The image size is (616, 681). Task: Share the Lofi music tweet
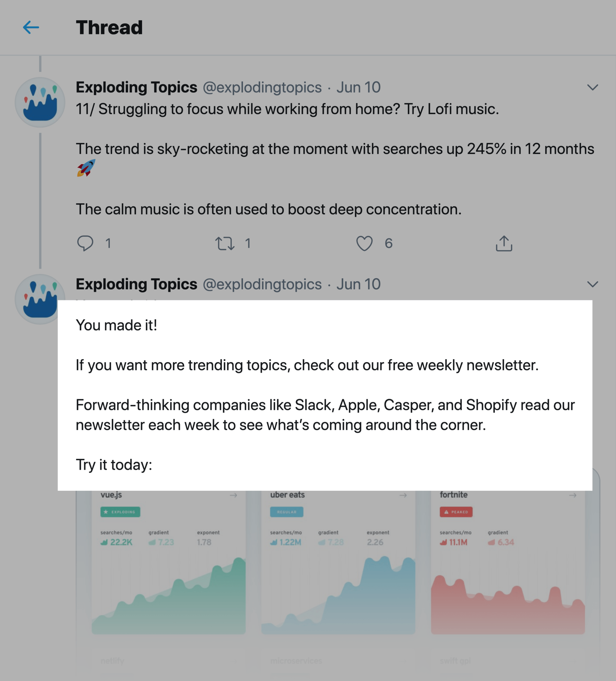point(504,243)
